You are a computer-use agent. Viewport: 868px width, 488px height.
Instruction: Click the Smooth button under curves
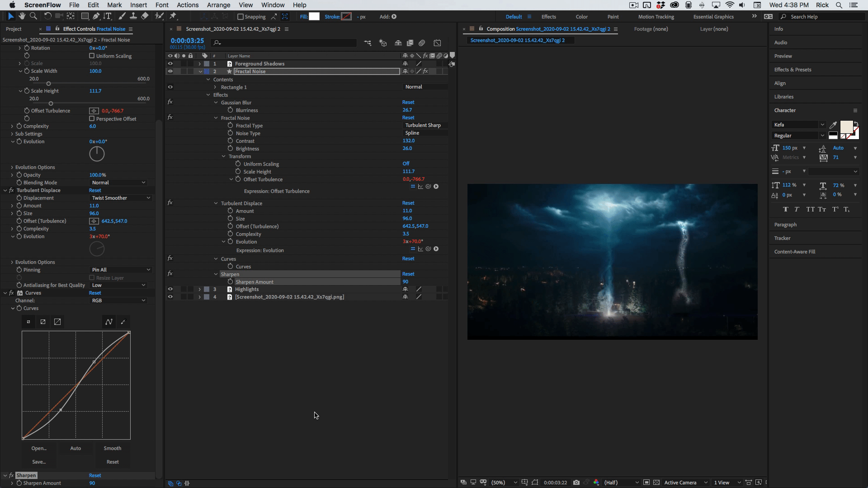112,448
